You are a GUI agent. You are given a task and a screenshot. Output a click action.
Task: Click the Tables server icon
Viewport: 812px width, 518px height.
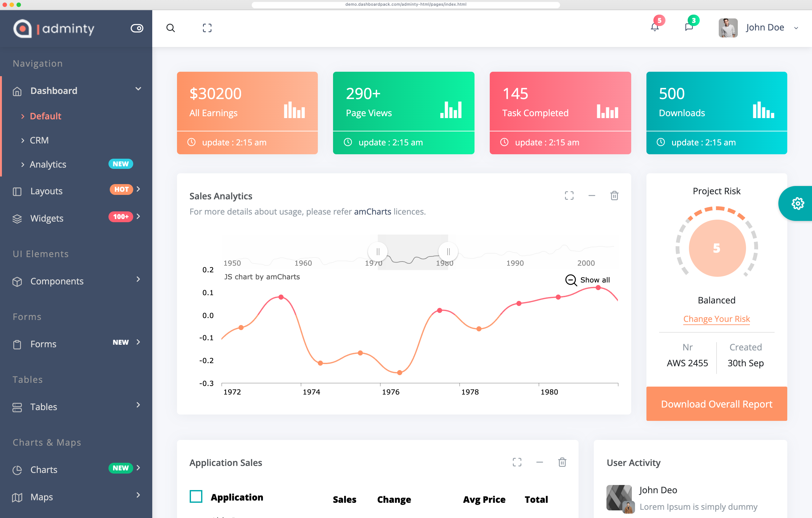(17, 407)
